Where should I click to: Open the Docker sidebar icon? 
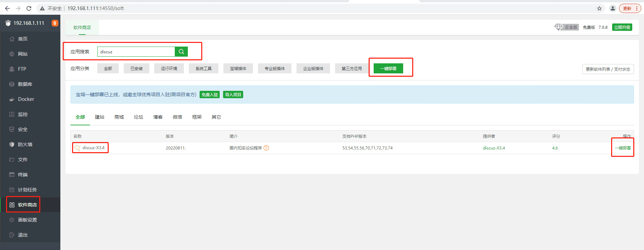click(x=12, y=99)
